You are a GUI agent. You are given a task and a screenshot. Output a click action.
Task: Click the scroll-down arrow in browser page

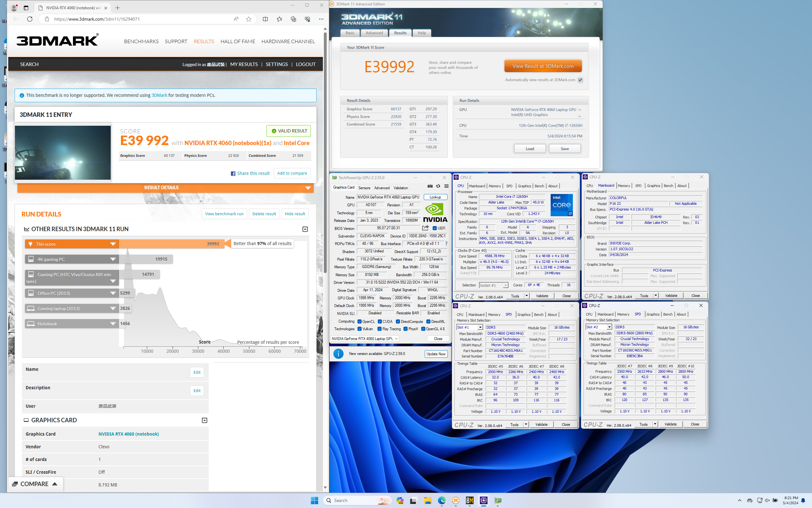(x=325, y=487)
